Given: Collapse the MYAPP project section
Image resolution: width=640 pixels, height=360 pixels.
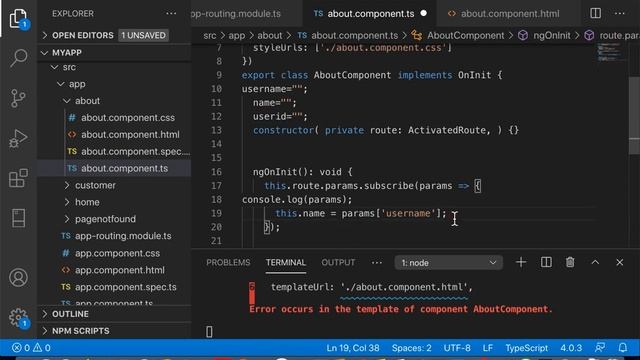Looking at the screenshot, I should point(114,53).
